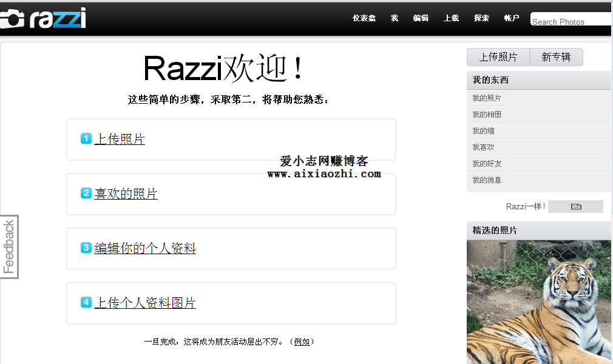Open 我的消息 in sidebar

point(486,180)
